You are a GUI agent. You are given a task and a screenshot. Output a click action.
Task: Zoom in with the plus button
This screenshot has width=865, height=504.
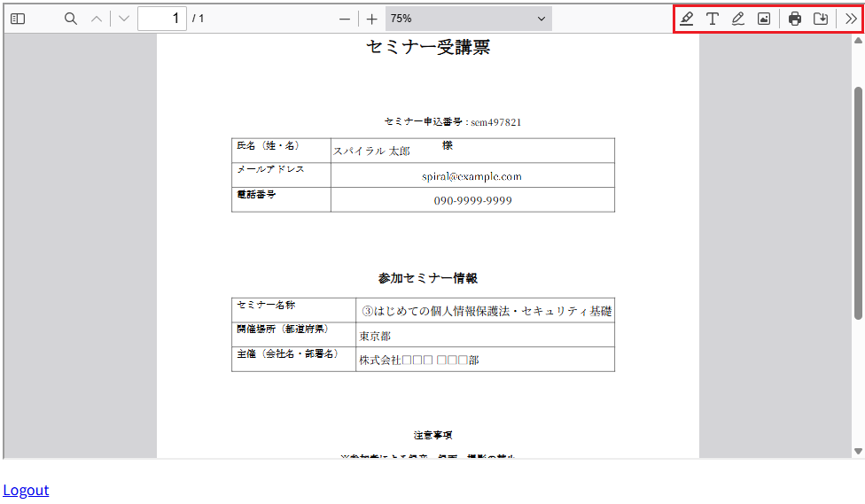coord(371,19)
